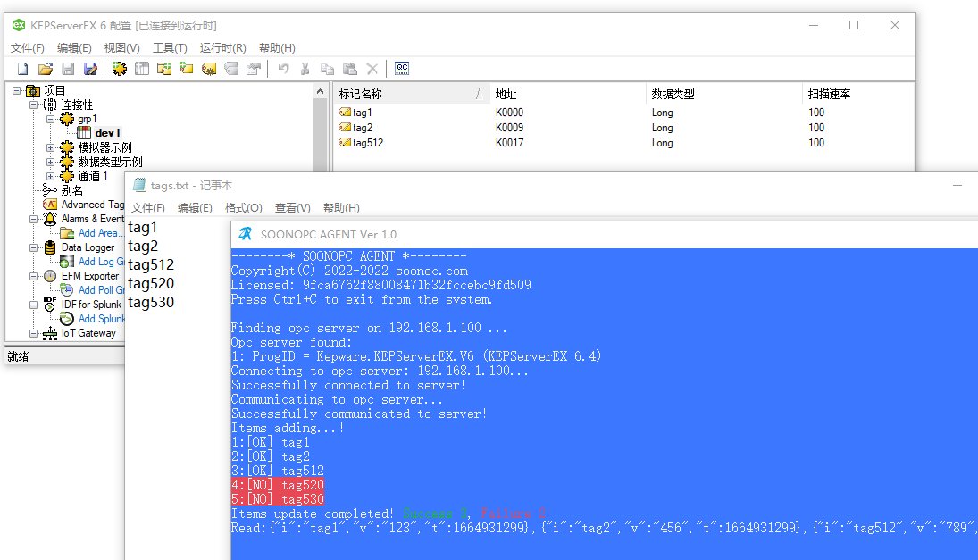Click the Add Log Group link
The height and width of the screenshot is (560, 978).
pyautogui.click(x=101, y=262)
